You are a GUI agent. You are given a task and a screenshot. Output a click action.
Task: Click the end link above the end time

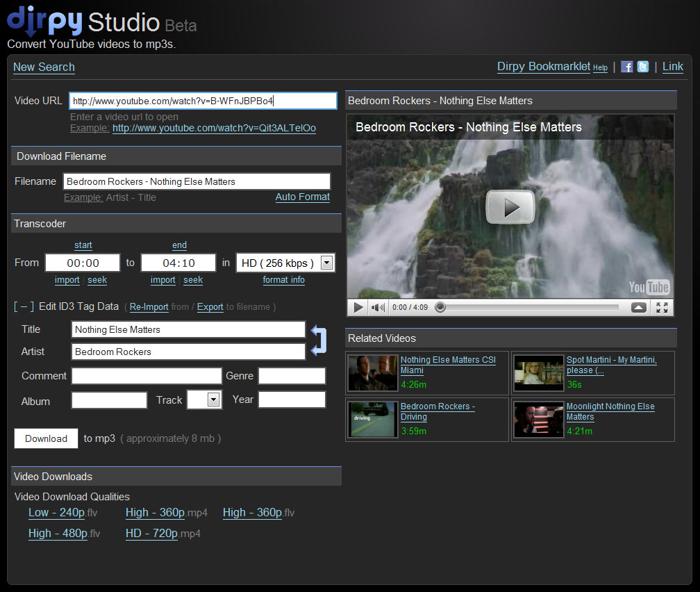179,245
